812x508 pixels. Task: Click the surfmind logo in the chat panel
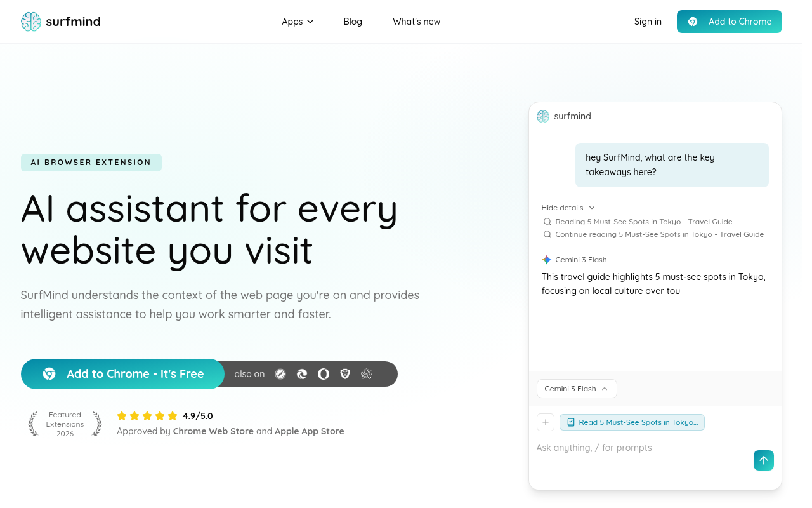pyautogui.click(x=543, y=116)
